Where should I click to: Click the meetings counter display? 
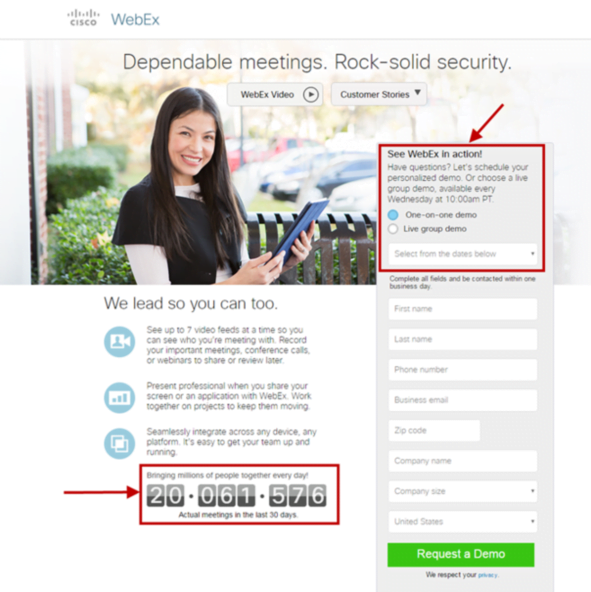(236, 495)
